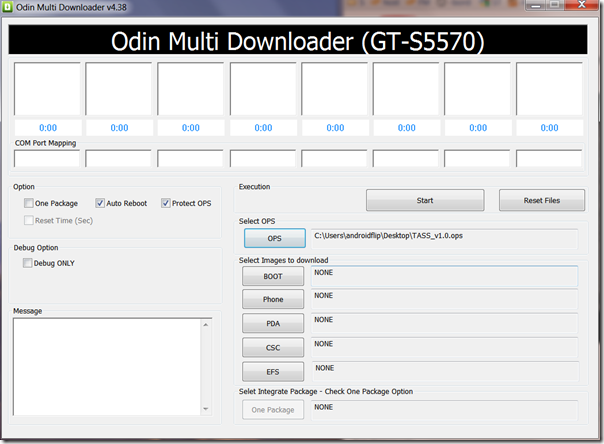604x444 pixels.
Task: Minimize the Odin window
Action: [535, 5]
